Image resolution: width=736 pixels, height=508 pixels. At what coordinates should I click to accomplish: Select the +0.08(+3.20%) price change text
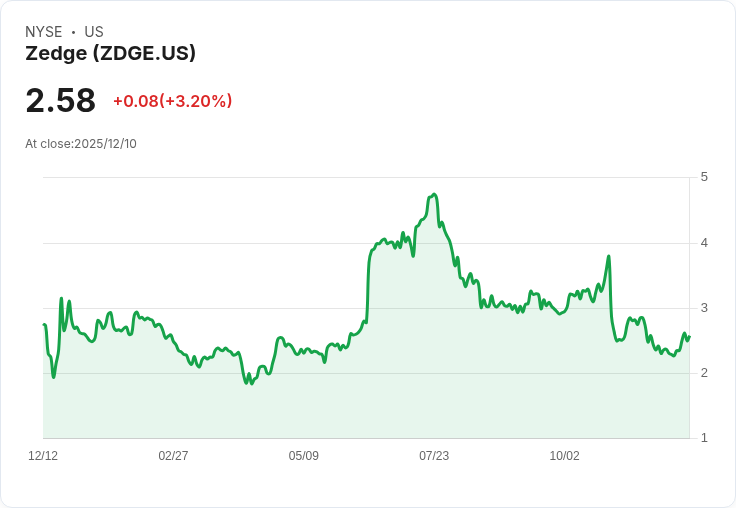pyautogui.click(x=173, y=101)
